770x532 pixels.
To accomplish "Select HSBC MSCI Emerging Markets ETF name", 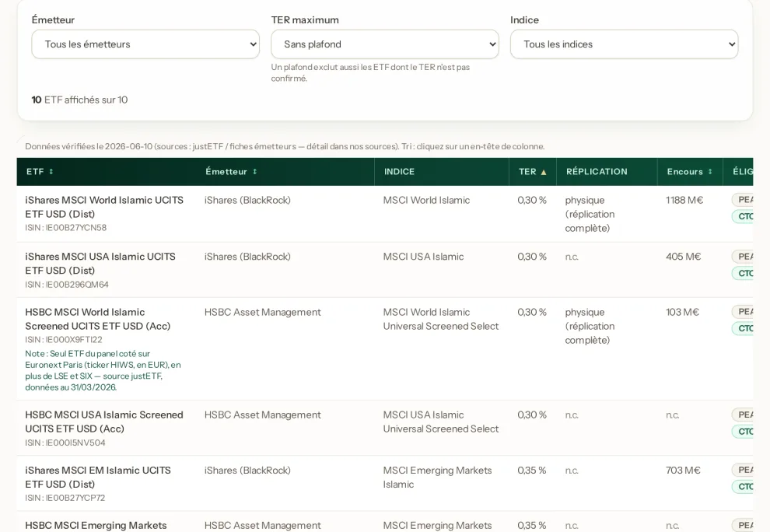I will tap(96, 525).
